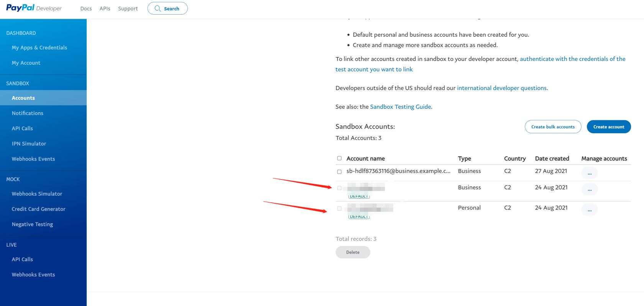Click the 27 Aug 2021 date cell
This screenshot has width=644, height=306.
click(551, 171)
